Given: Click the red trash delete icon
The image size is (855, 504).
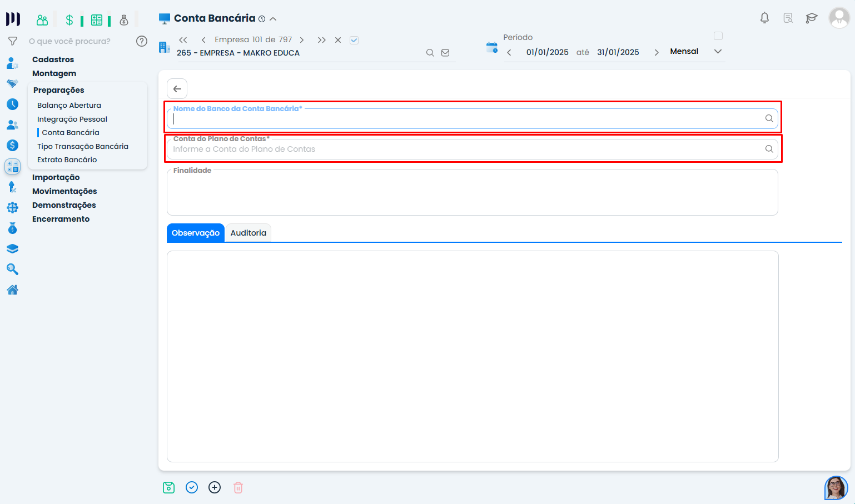Looking at the screenshot, I should (238, 487).
